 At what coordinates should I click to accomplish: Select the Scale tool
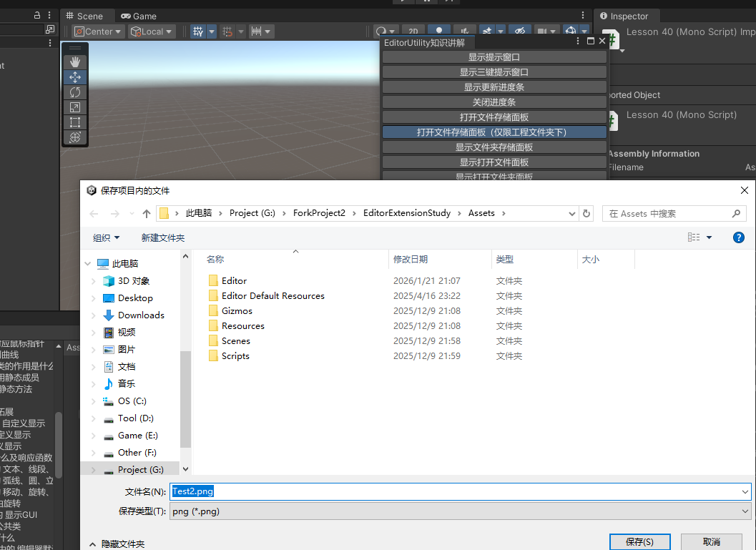(75, 107)
